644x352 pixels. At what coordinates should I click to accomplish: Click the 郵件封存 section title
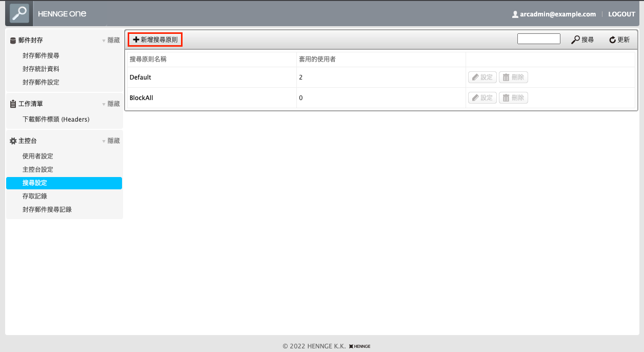[x=31, y=40]
